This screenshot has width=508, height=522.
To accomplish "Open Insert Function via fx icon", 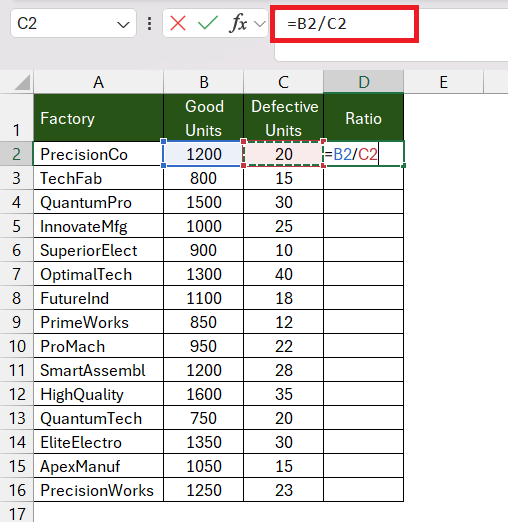I will pyautogui.click(x=238, y=24).
